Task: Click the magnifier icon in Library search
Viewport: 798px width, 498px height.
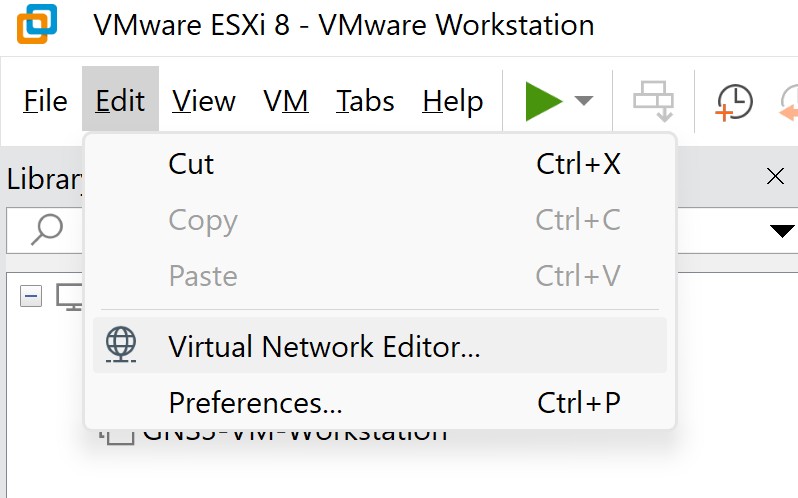Action: tap(46, 231)
